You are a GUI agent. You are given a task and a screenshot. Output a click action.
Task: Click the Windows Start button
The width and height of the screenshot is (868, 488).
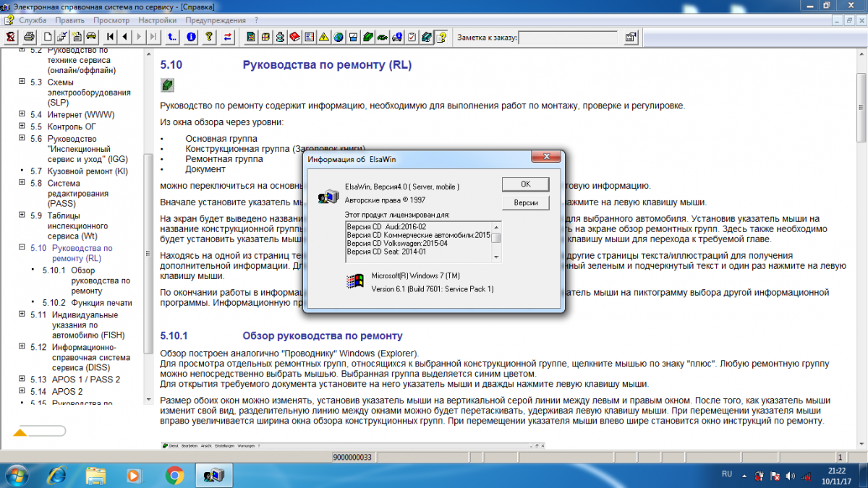17,475
